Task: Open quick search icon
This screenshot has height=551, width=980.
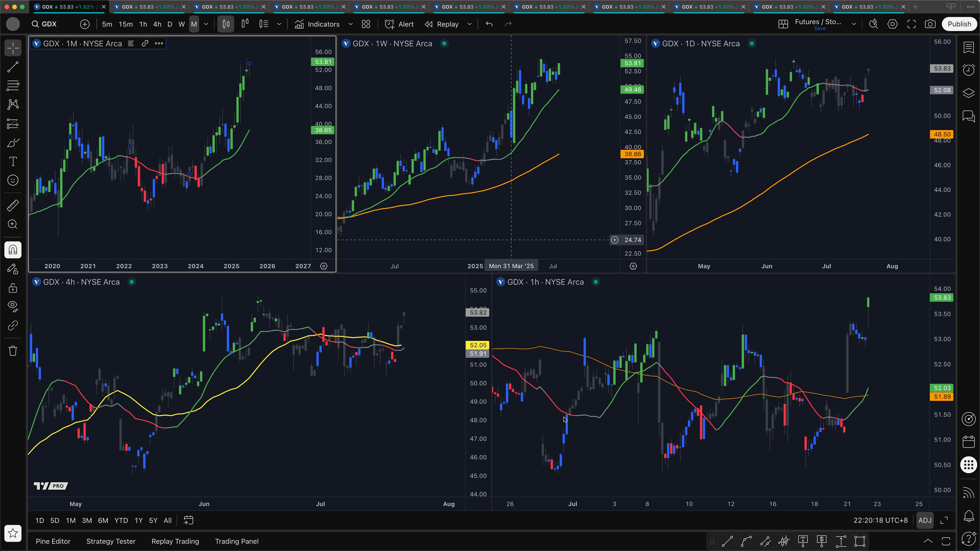Action: tap(874, 24)
